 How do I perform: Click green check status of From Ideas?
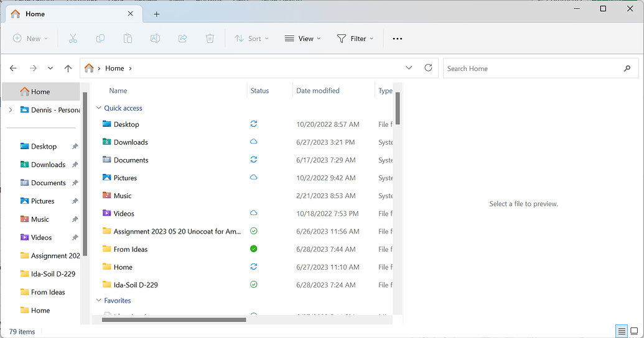point(254,249)
